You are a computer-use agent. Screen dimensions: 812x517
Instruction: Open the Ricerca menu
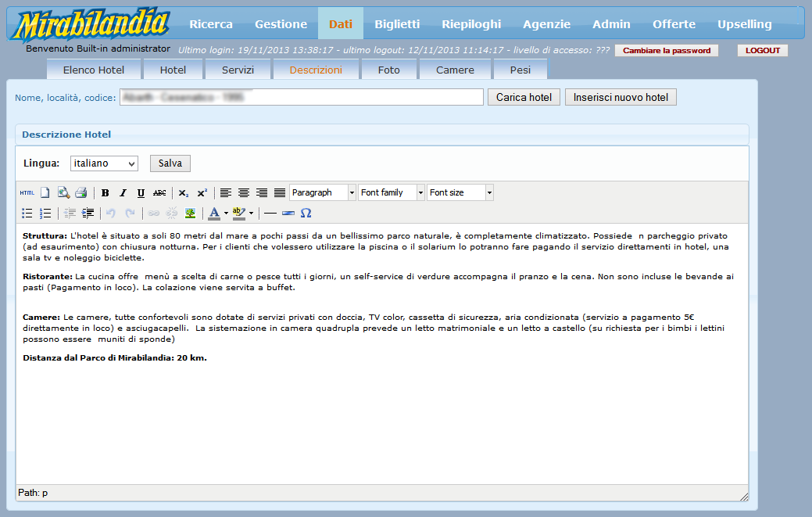(x=211, y=23)
